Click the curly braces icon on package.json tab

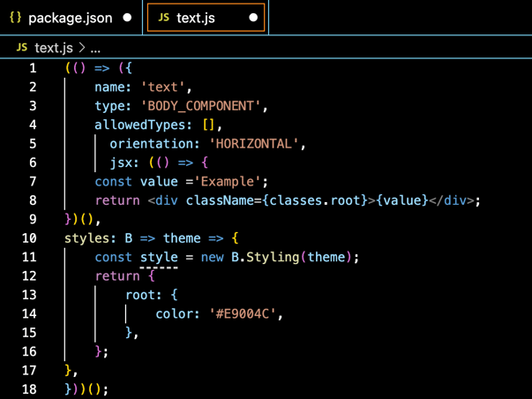coord(15,18)
